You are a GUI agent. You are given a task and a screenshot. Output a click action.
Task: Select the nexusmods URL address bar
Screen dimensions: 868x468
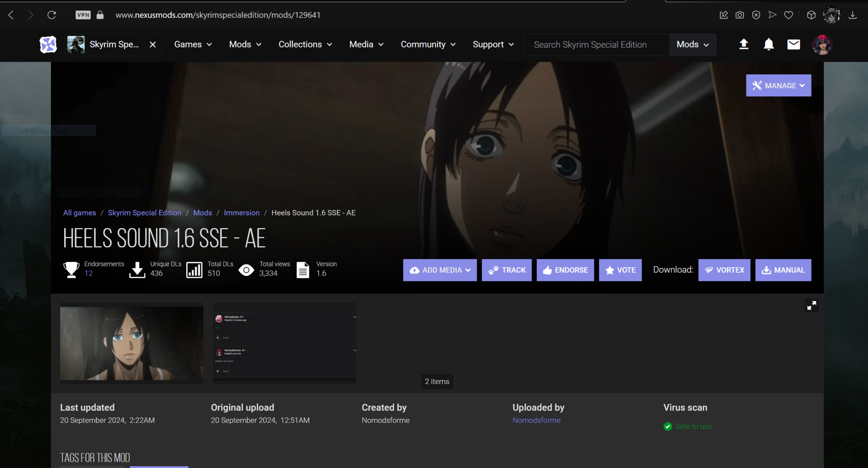[x=218, y=15]
